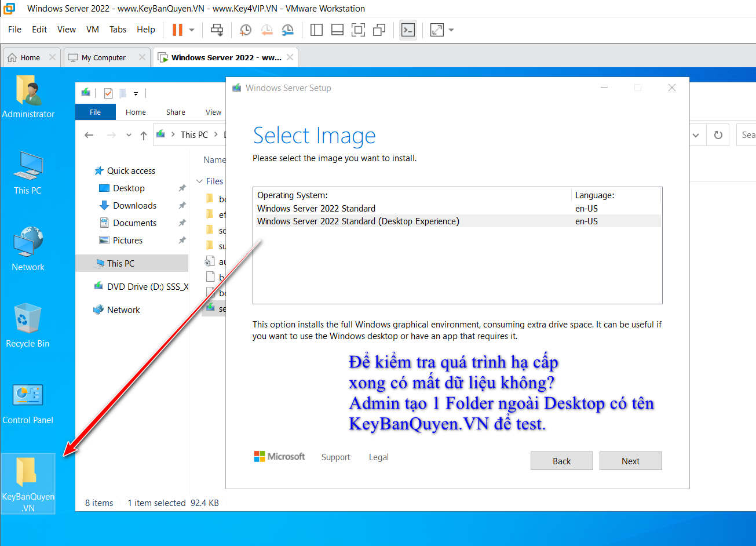Click This PC in the Explorer address bar
The width and height of the screenshot is (756, 546).
click(194, 135)
